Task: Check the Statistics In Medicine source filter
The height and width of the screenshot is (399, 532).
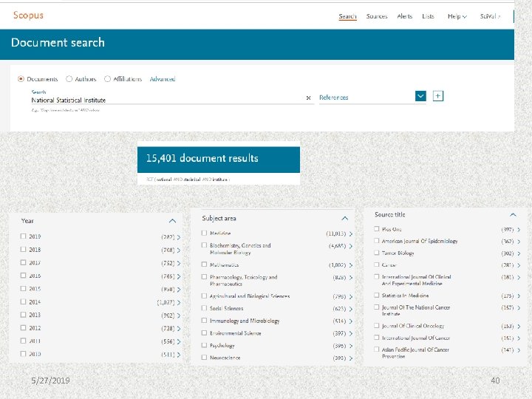Action: [x=376, y=295]
